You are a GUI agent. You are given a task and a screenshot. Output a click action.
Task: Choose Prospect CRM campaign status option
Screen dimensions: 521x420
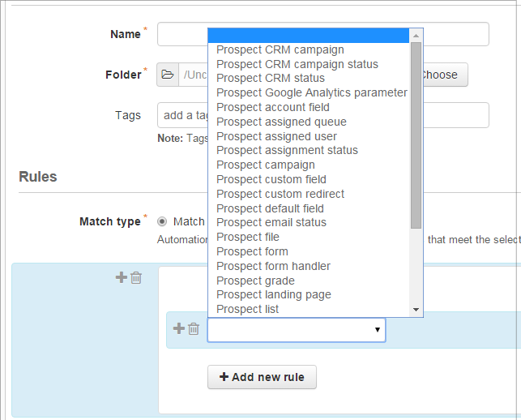(x=309, y=64)
